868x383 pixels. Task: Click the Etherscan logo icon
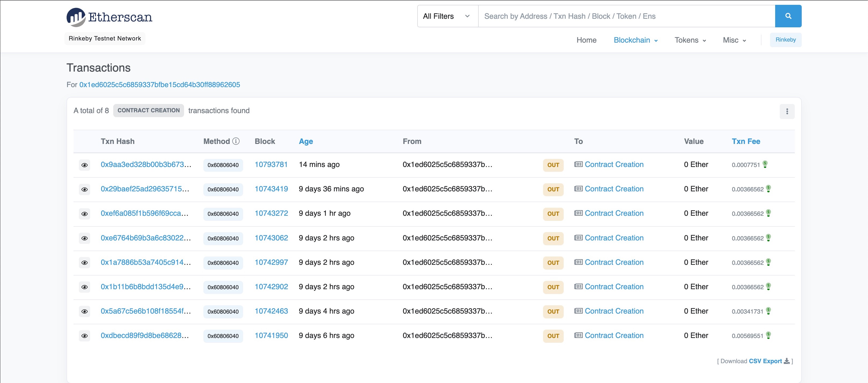tap(76, 17)
